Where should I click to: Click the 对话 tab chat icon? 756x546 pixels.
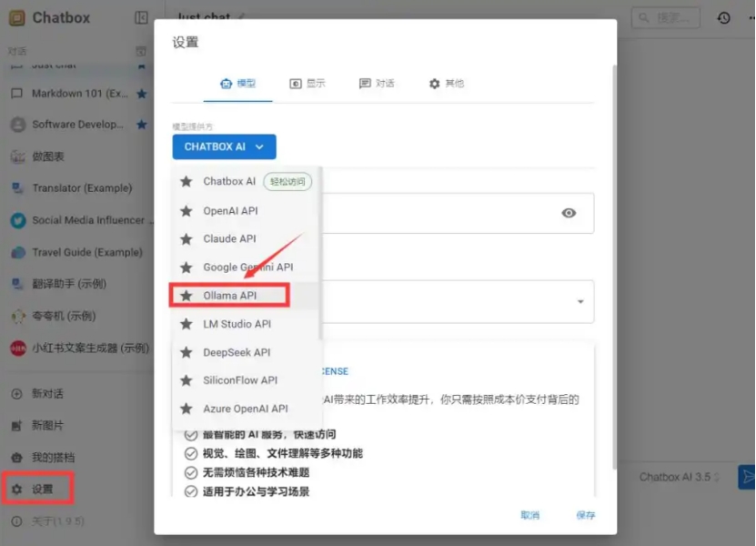[x=365, y=84]
